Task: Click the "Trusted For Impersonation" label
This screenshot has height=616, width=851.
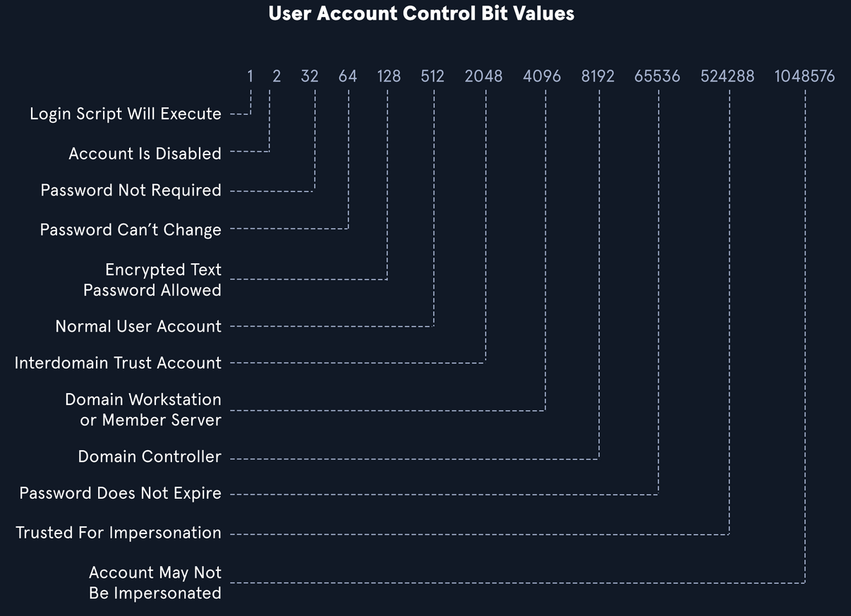Action: coord(119,533)
